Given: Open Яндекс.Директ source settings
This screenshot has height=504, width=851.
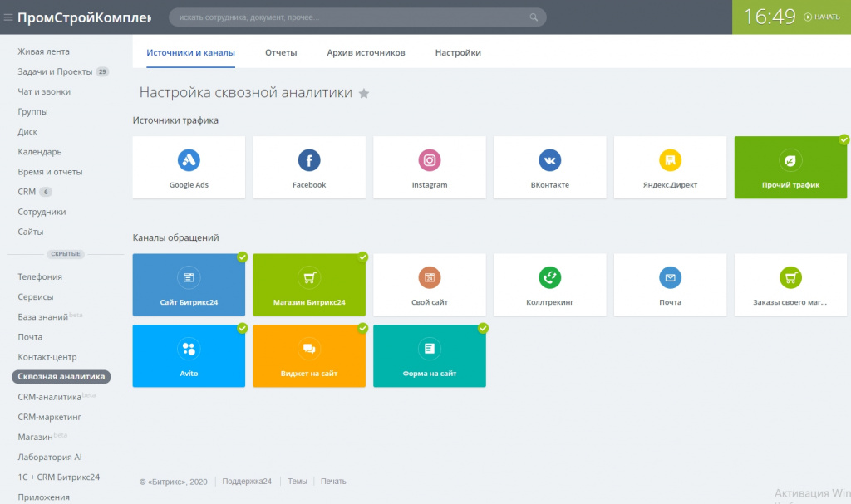Looking at the screenshot, I should click(x=671, y=167).
